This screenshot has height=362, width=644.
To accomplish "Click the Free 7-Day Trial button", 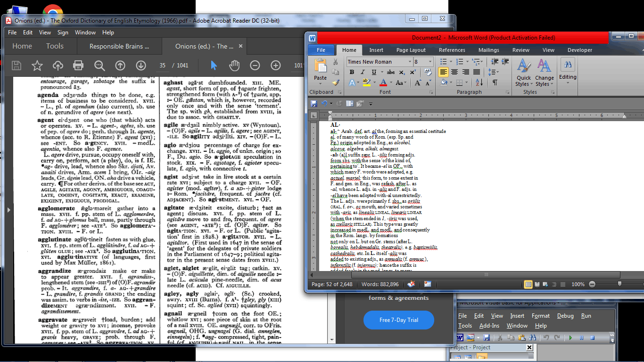I will pos(399,320).
